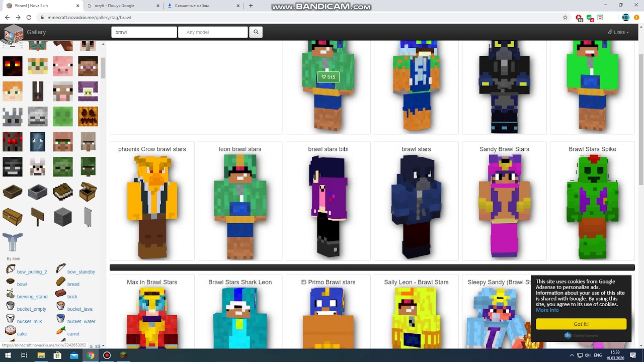Click the brawl tag search field
This screenshot has height=362, width=644.
point(144,32)
